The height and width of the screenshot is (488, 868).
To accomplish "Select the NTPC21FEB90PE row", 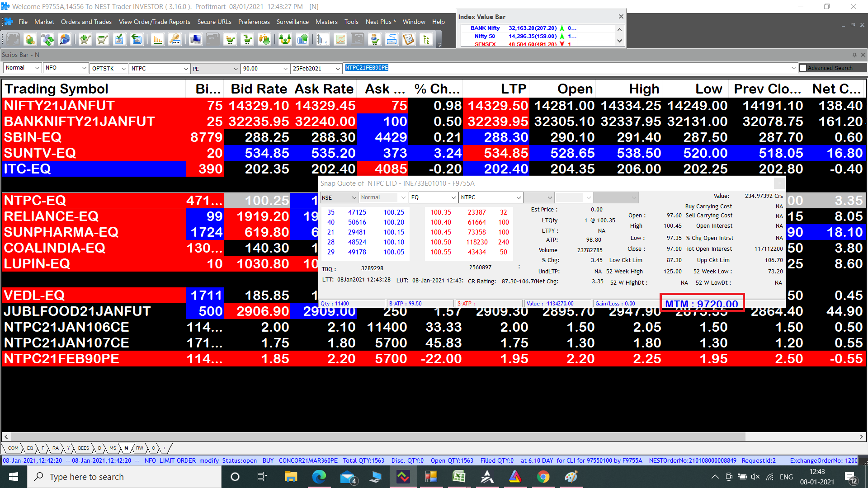I will [434, 359].
